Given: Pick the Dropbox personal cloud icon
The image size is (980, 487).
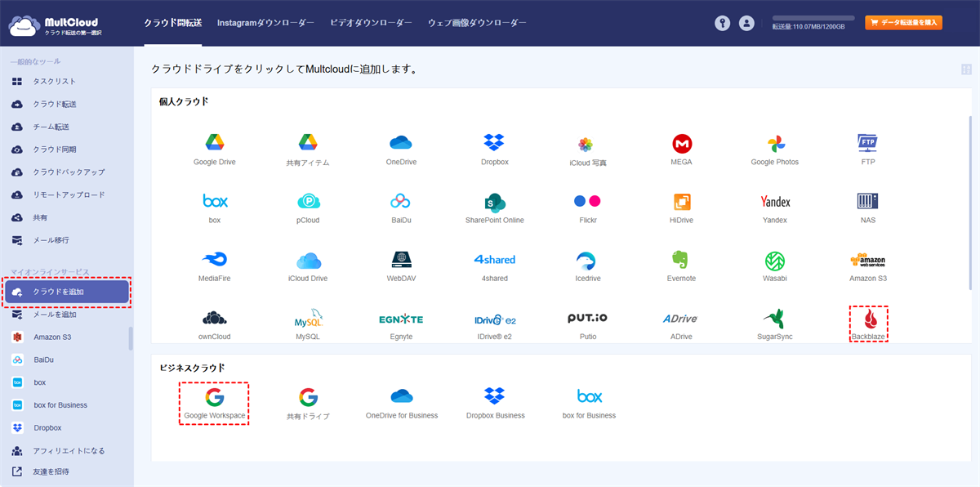Looking at the screenshot, I should point(494,142).
